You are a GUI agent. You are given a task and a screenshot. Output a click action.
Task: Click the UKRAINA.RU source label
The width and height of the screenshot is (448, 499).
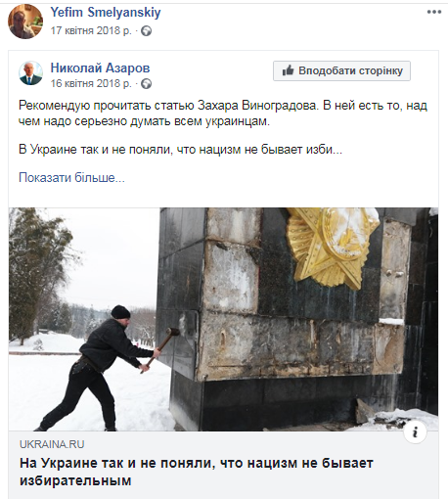tap(52, 444)
